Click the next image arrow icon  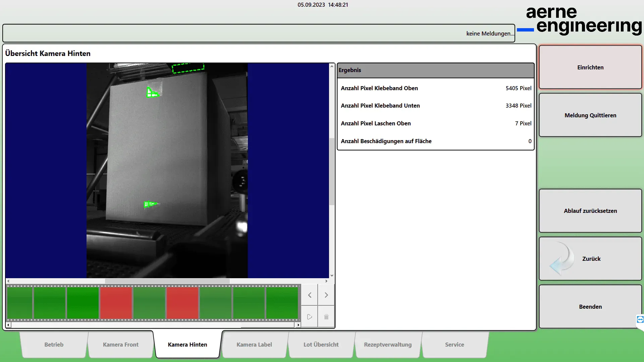(x=326, y=295)
